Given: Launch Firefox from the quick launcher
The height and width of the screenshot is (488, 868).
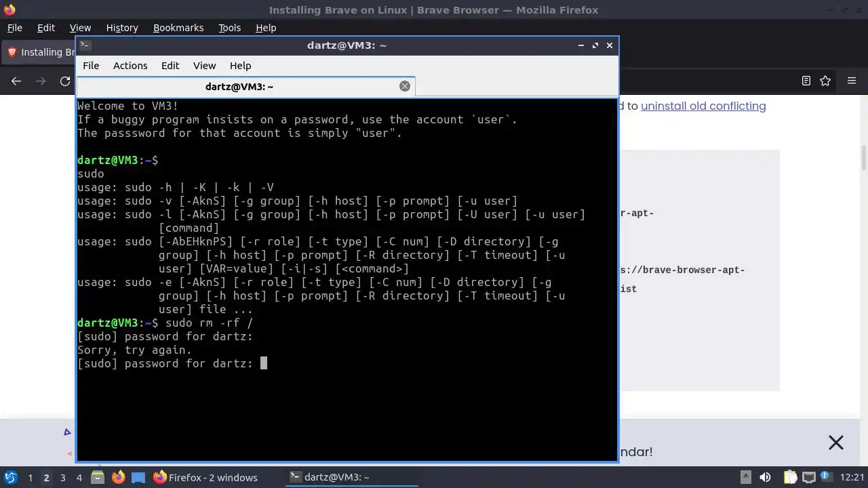Looking at the screenshot, I should [119, 477].
